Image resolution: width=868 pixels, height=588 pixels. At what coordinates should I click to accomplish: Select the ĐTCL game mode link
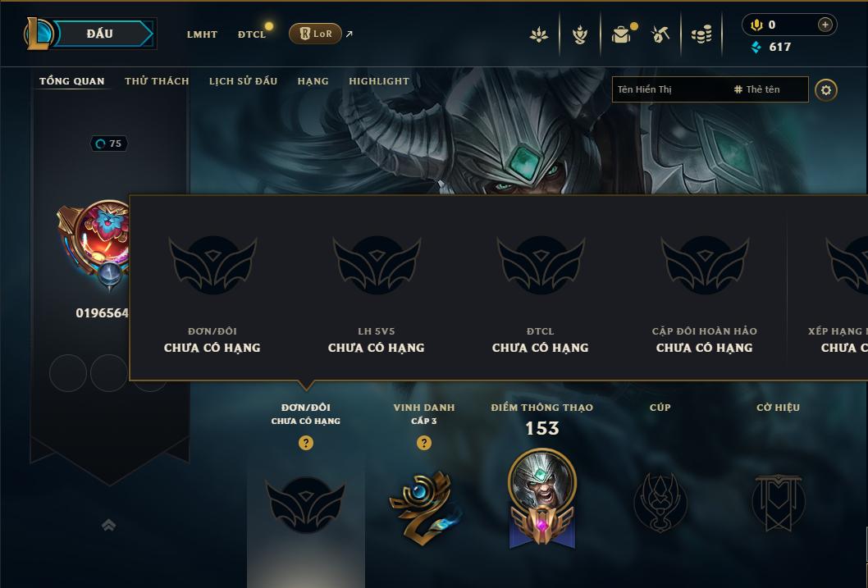tap(252, 34)
